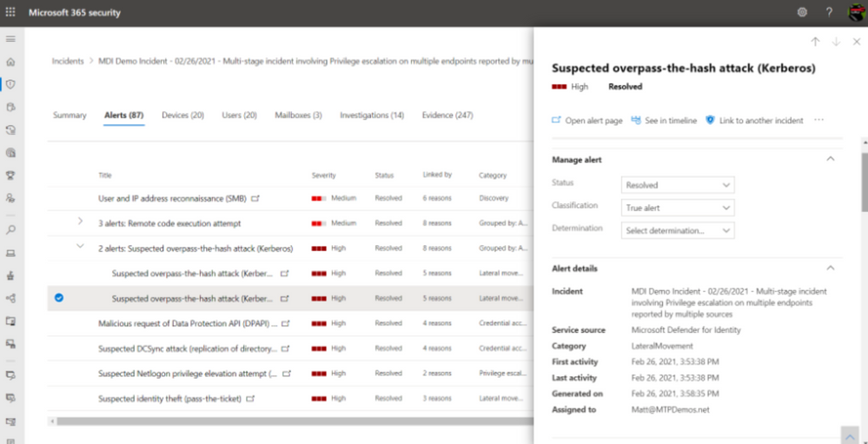Collapse the Manage alert section
The height and width of the screenshot is (444, 868).
point(830,160)
